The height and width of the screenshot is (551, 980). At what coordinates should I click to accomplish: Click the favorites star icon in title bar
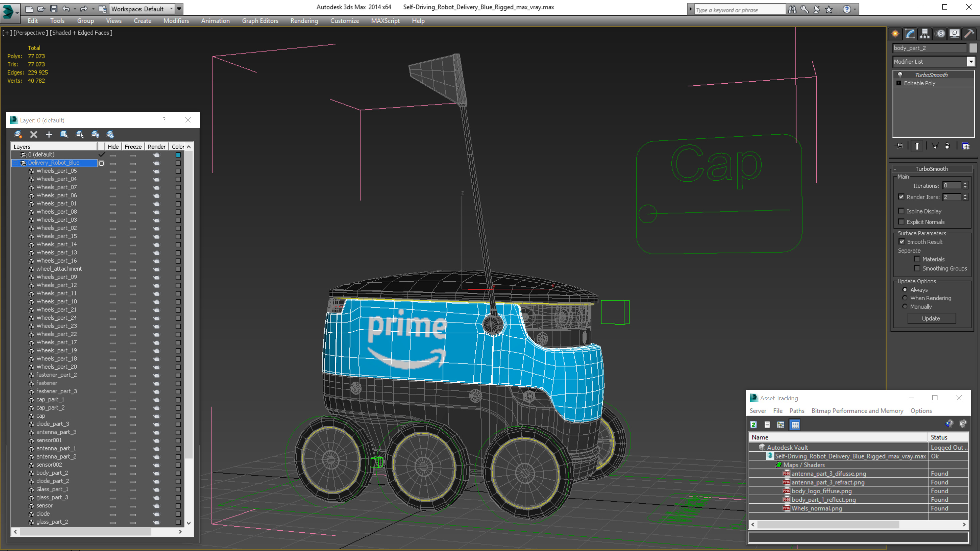829,9
